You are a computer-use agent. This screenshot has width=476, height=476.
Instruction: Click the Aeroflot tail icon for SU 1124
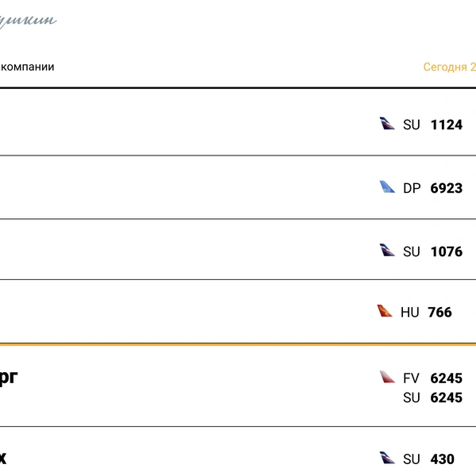pos(387,124)
